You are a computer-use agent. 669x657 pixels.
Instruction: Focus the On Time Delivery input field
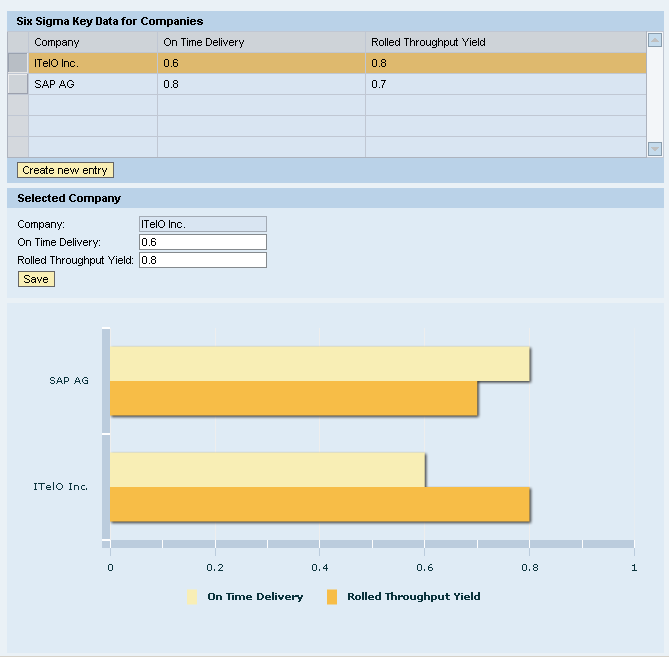(203, 242)
